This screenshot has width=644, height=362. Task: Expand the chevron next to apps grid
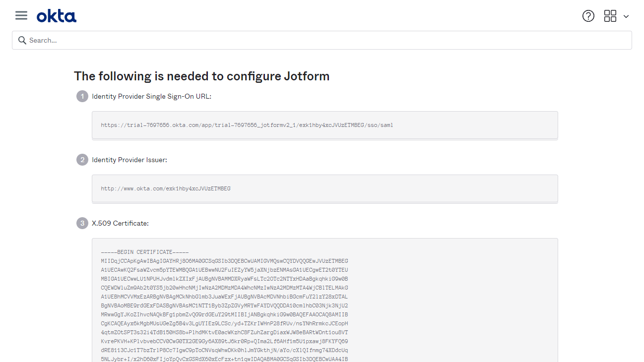click(x=626, y=16)
